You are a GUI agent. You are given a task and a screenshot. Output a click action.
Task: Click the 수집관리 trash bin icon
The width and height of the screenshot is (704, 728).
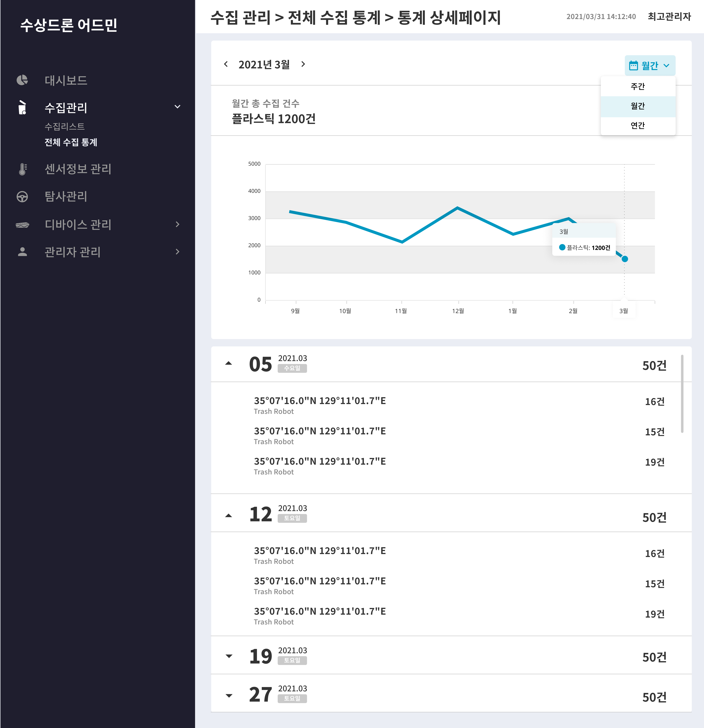tap(22, 107)
